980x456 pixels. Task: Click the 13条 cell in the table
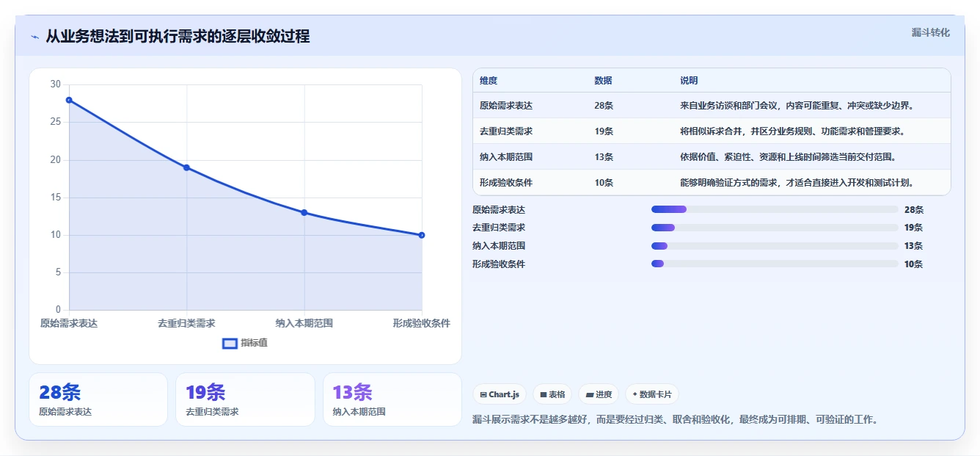[604, 157]
